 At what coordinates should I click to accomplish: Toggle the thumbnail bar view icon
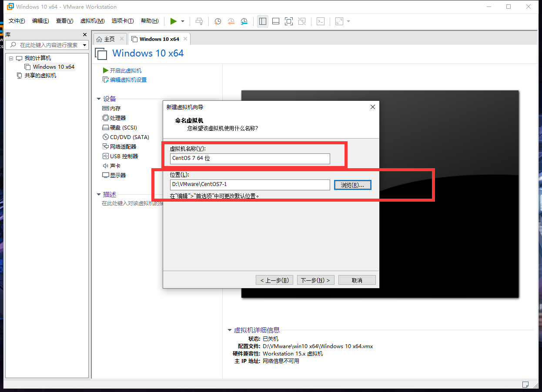click(x=275, y=21)
